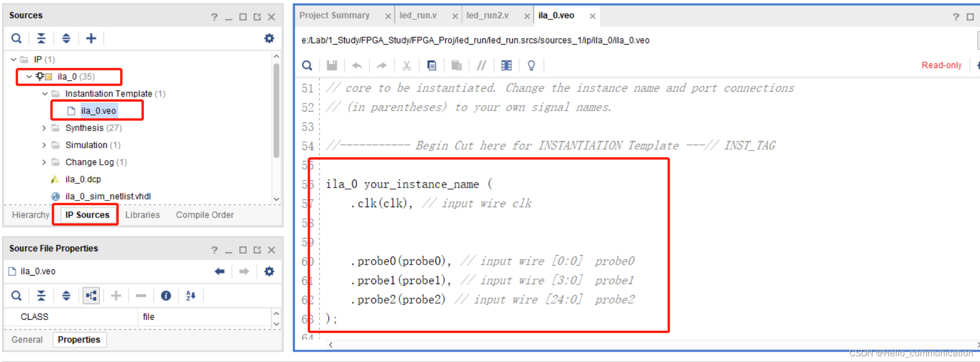Open the General properties tab
The image size is (980, 362).
tap(27, 340)
